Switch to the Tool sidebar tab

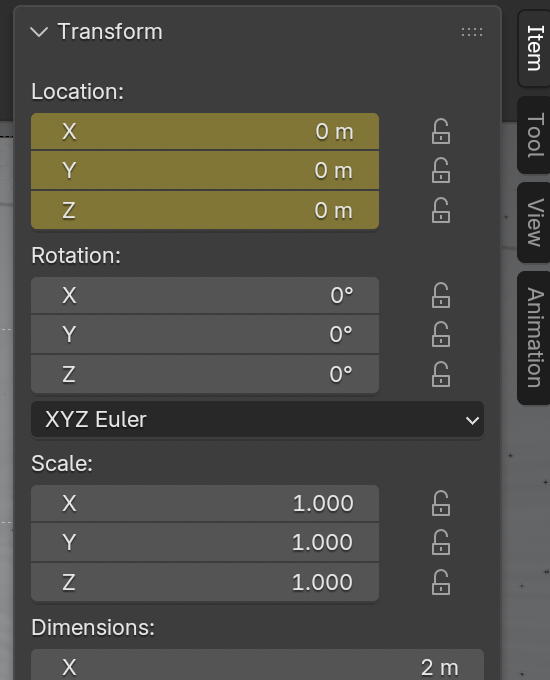point(534,135)
